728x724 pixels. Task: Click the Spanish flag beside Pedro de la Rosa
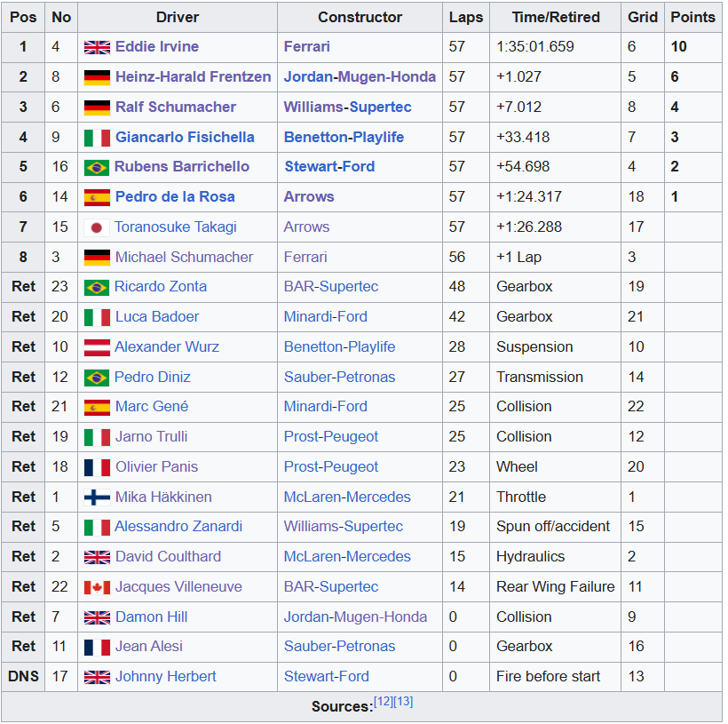pos(97,197)
